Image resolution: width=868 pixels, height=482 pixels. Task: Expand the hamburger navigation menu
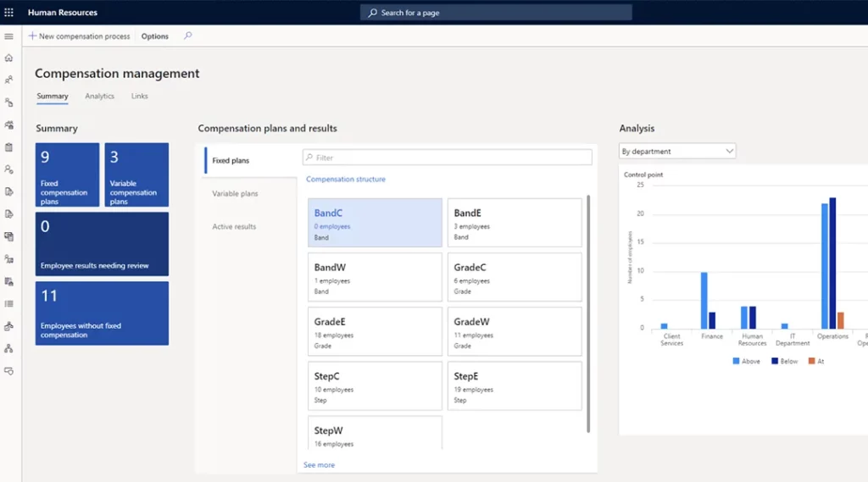(8, 36)
